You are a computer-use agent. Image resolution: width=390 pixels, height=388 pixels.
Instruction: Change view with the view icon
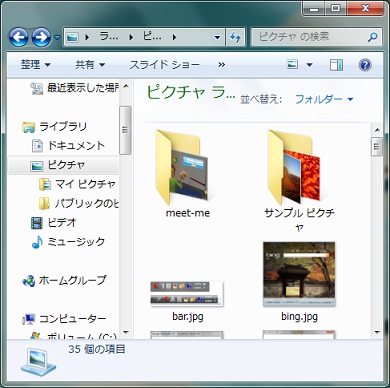pyautogui.click(x=292, y=64)
